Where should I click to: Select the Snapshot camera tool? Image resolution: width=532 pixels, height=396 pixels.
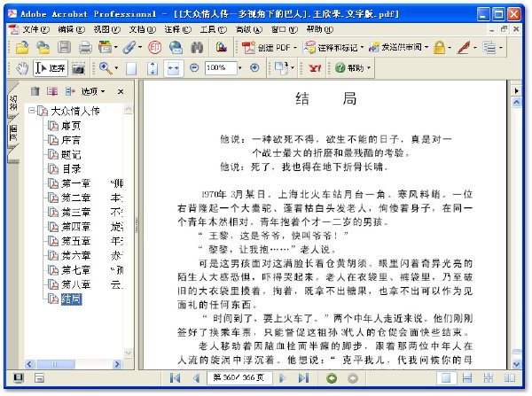tap(78, 69)
